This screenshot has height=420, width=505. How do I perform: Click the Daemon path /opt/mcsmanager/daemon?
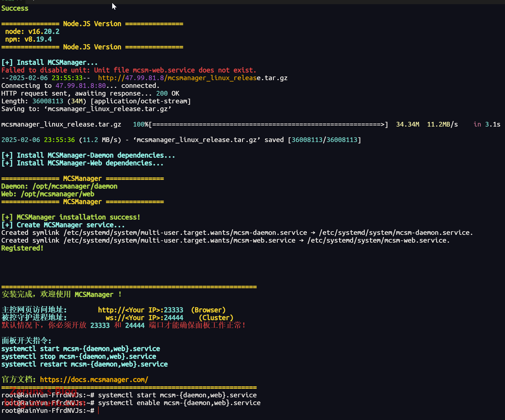tap(75, 186)
